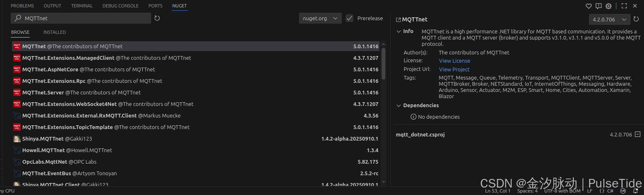The height and width of the screenshot is (195, 644).
Task: Click the C# language mode label
Action: click(x=610, y=191)
